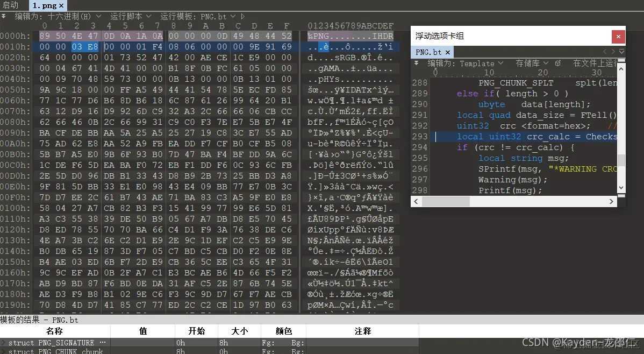Click the repository cube icon in floating panel

(x=558, y=63)
